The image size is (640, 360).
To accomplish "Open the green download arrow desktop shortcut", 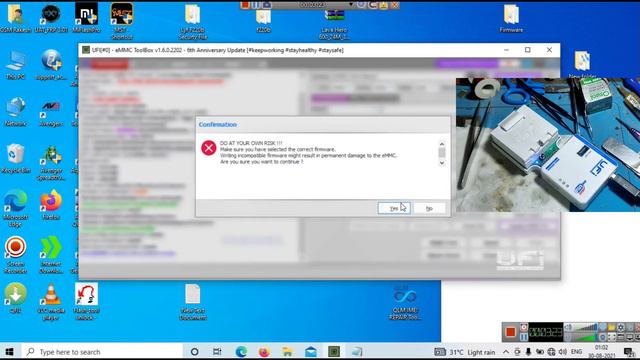I will (x=16, y=298).
